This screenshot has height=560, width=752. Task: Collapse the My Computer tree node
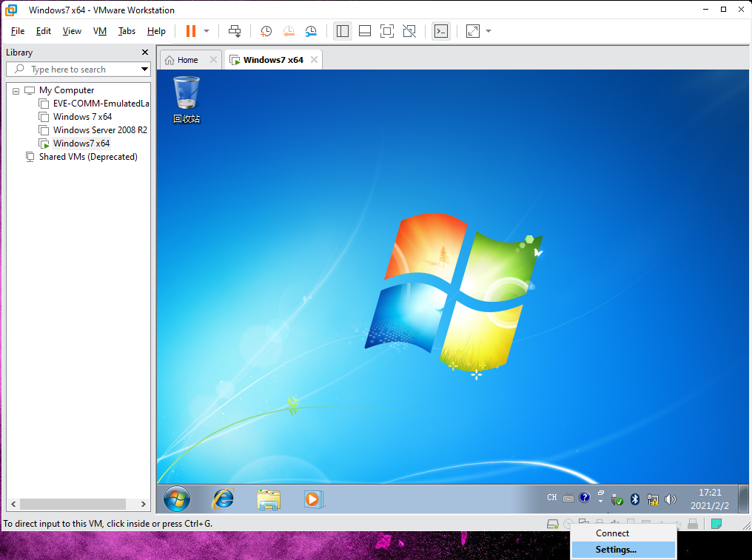coord(16,90)
